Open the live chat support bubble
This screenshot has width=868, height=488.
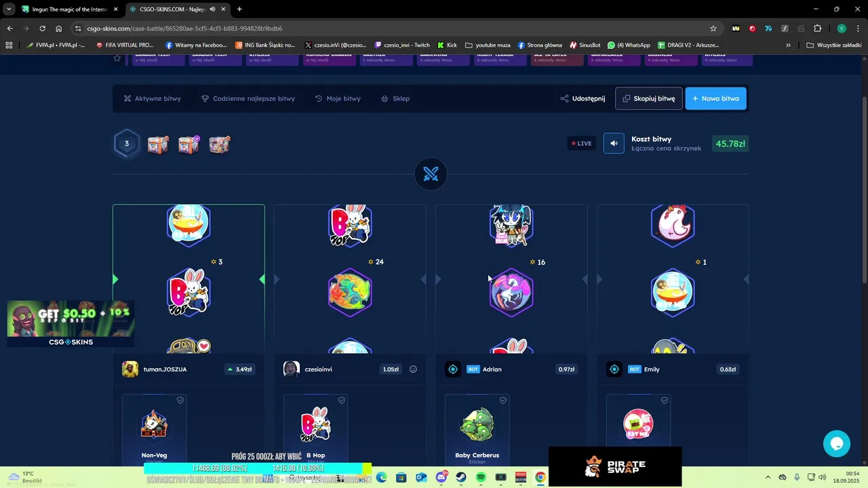837,444
